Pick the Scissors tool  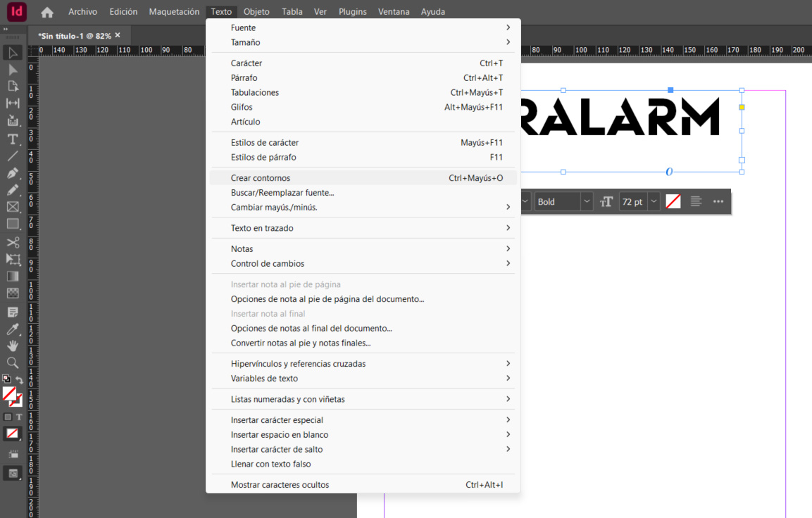click(x=13, y=242)
